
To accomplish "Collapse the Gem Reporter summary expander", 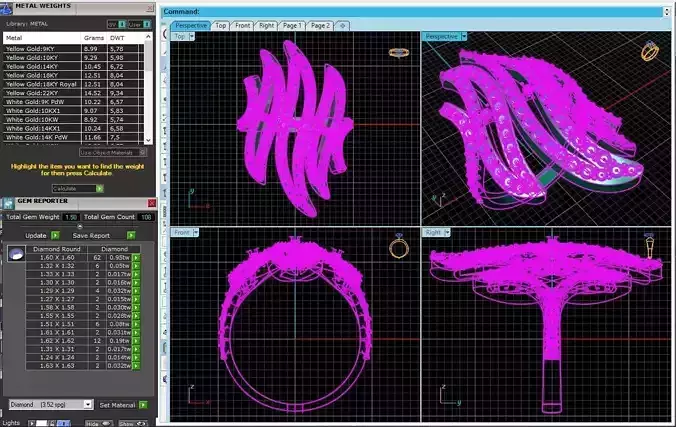I will (79, 226).
